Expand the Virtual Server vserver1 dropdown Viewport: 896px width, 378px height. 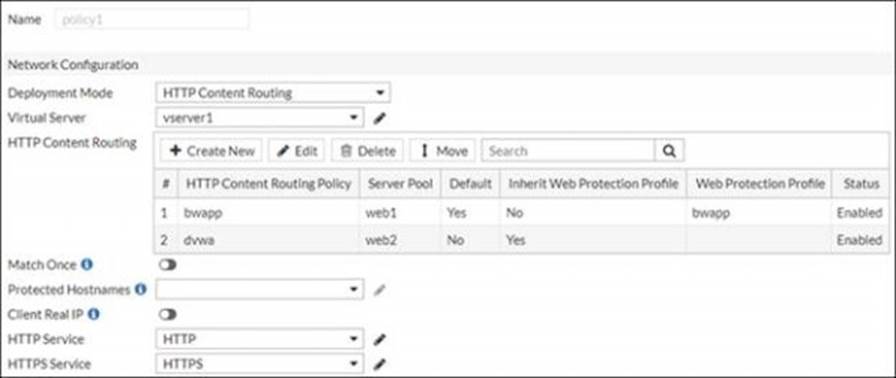[x=259, y=118]
